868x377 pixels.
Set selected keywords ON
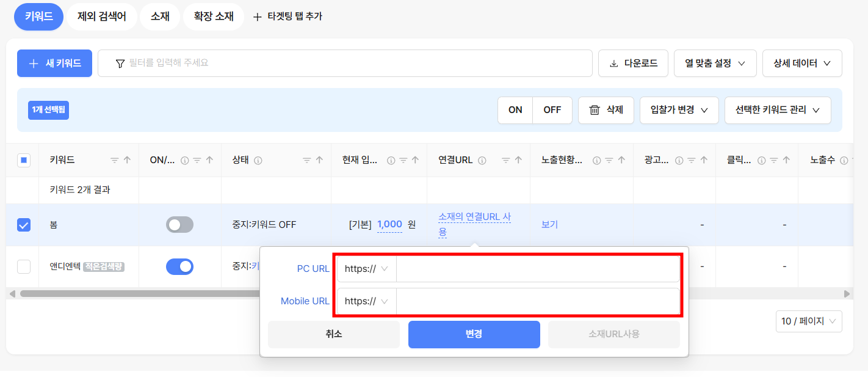pyautogui.click(x=515, y=110)
